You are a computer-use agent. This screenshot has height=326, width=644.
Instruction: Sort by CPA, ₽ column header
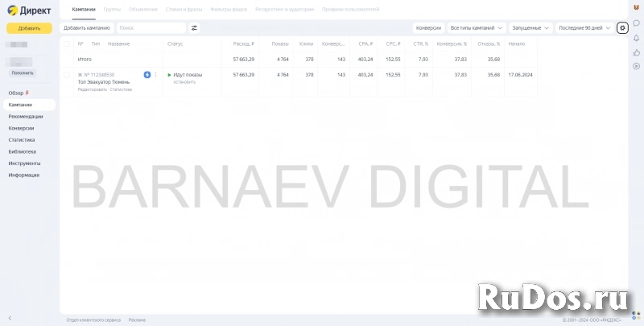tap(365, 44)
